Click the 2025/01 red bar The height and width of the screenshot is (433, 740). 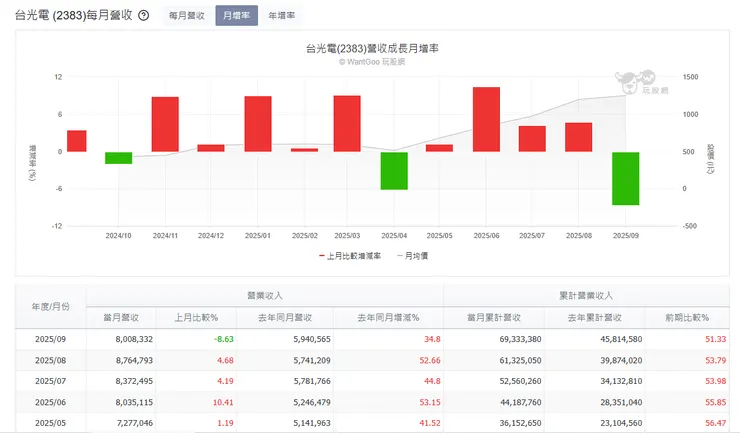[258, 124]
